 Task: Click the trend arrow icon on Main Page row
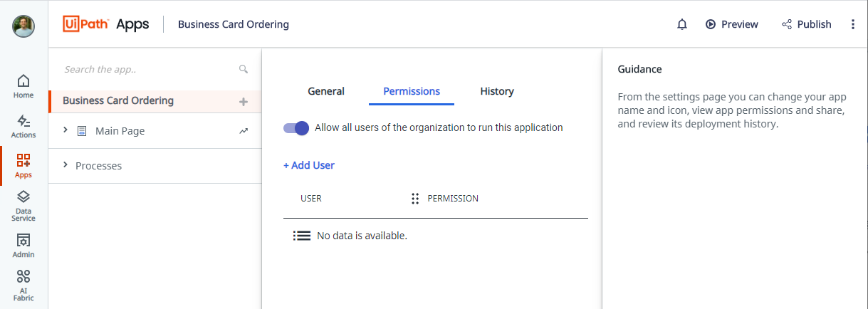coord(244,131)
